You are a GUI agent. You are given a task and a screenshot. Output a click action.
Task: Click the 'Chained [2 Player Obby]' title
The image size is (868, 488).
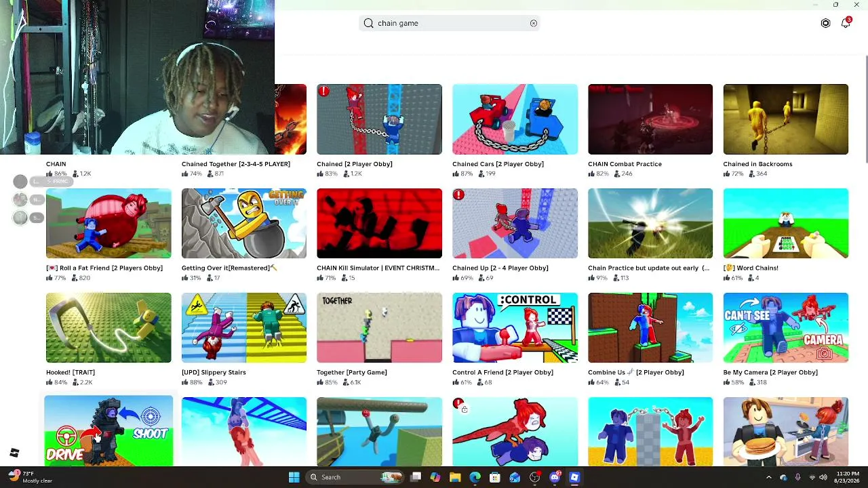point(355,164)
